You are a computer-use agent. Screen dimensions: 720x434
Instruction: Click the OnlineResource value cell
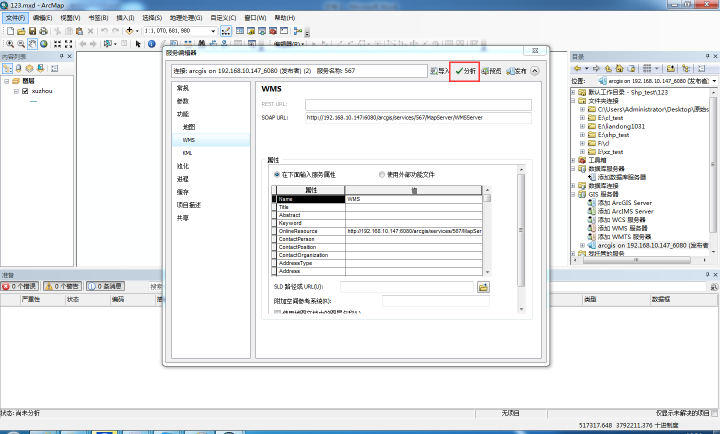click(413, 231)
